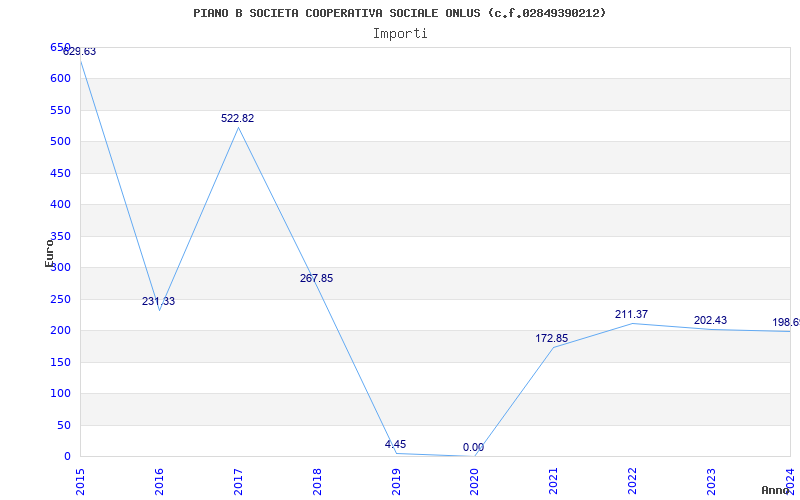The height and width of the screenshot is (500, 800).
Task: Click the 2021 year label on x-axis
Action: 554,479
